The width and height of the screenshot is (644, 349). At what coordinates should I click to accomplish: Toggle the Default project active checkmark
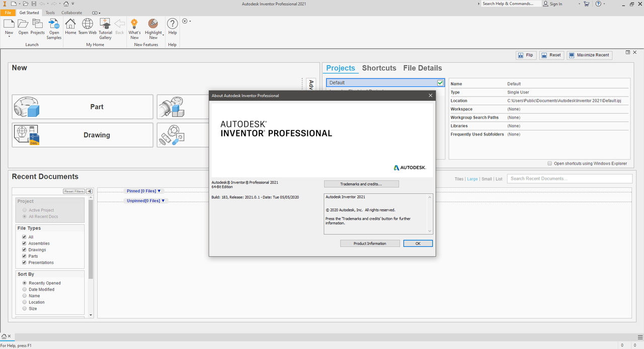pyautogui.click(x=441, y=83)
